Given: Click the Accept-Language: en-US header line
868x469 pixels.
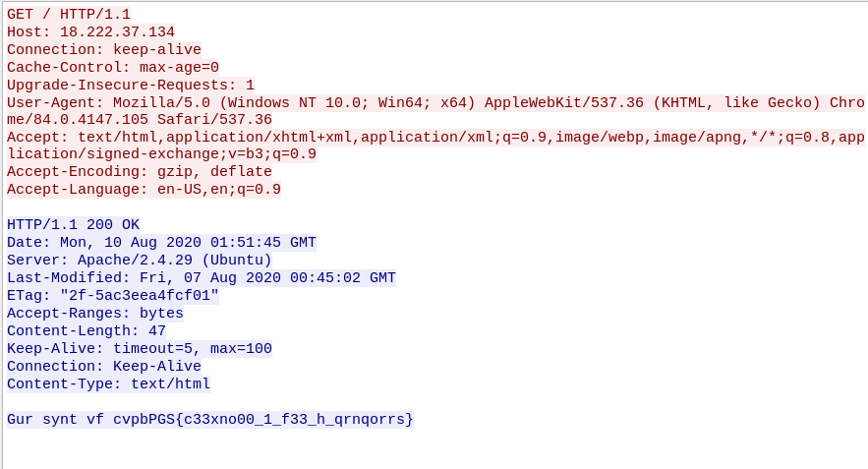Looking at the screenshot, I should [x=144, y=189].
